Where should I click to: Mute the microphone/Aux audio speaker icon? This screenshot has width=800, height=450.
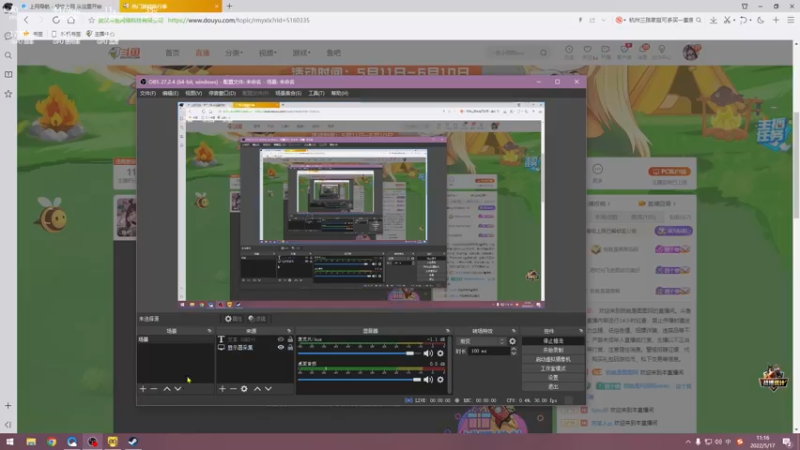tap(428, 353)
